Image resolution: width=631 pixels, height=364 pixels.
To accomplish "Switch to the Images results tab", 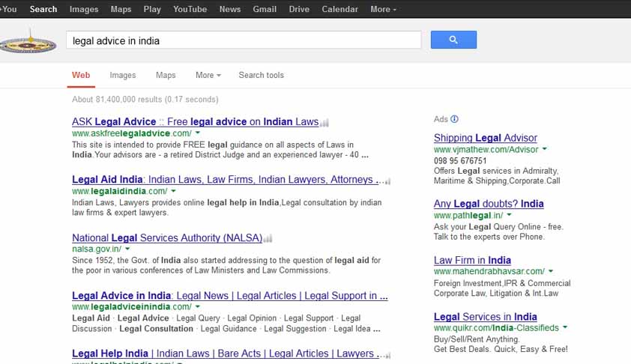I will point(122,75).
